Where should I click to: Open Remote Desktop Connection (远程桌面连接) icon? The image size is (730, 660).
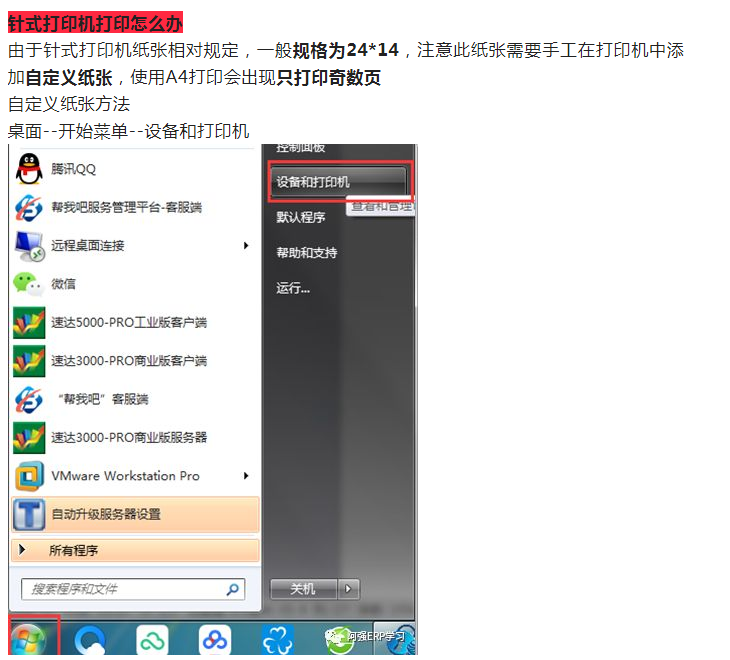[x=28, y=246]
